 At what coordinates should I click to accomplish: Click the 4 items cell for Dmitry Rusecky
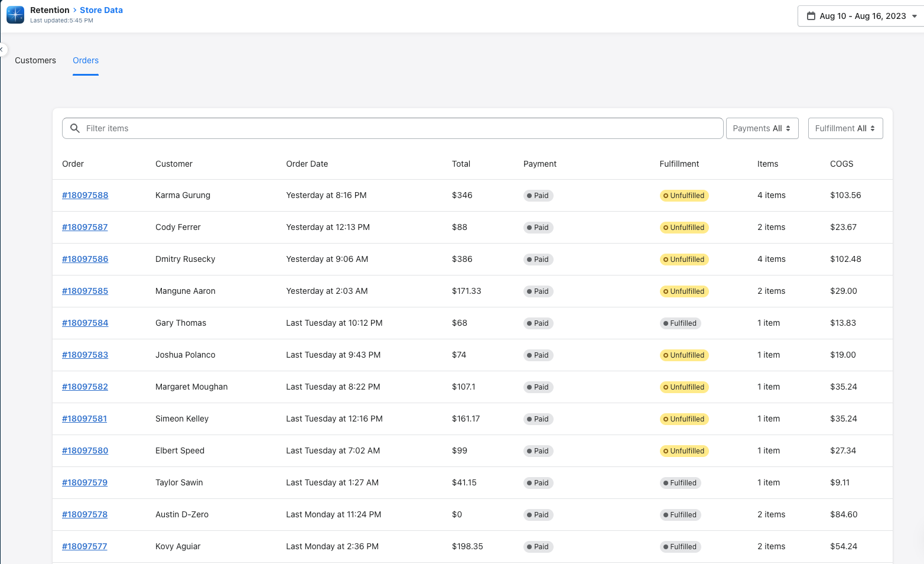point(772,259)
